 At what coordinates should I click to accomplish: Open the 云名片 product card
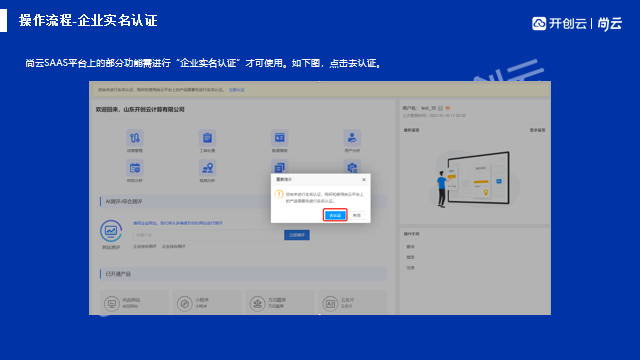353,303
